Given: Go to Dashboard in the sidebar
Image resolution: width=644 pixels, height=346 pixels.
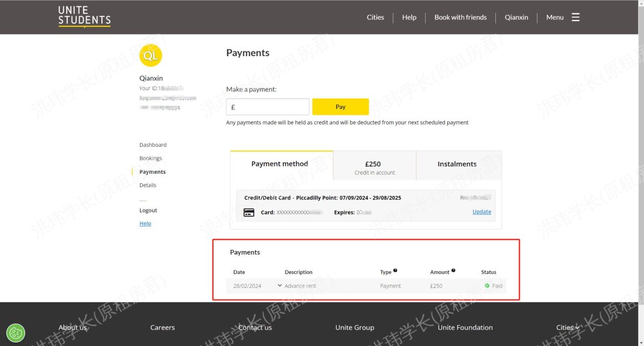Looking at the screenshot, I should [x=153, y=145].
